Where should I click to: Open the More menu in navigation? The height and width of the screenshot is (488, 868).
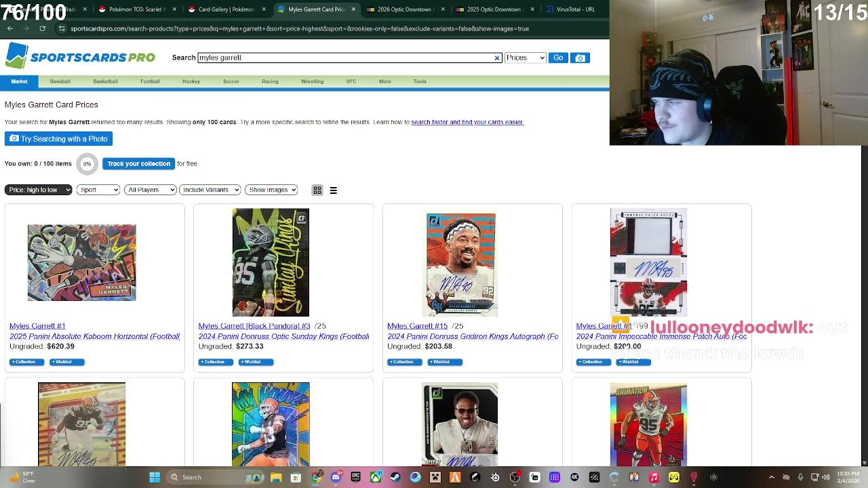[x=384, y=81]
